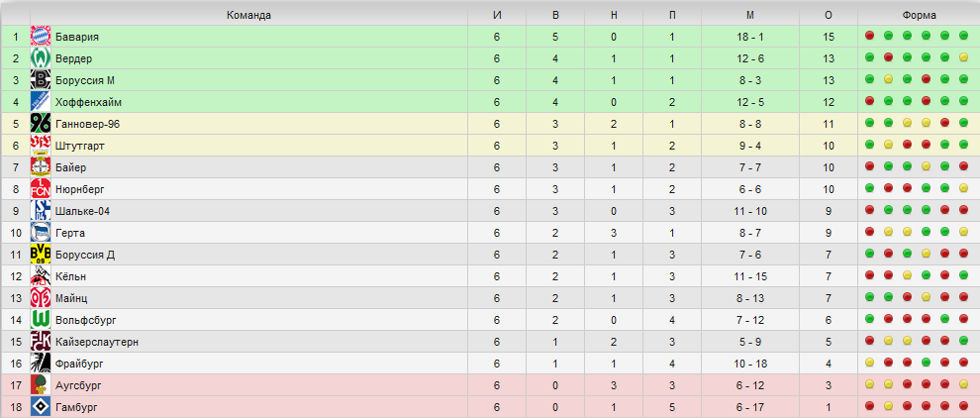This screenshot has width=980, height=418.
Task: Click the Байер team crest
Action: (41, 167)
